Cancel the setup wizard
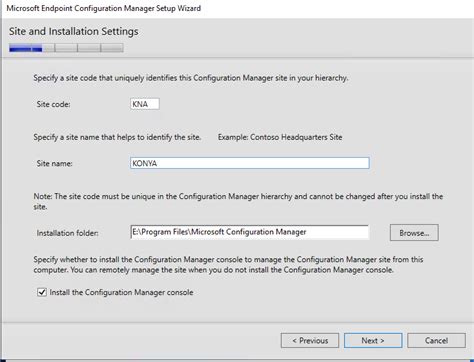Image resolution: width=474 pixels, height=362 pixels. [436, 340]
